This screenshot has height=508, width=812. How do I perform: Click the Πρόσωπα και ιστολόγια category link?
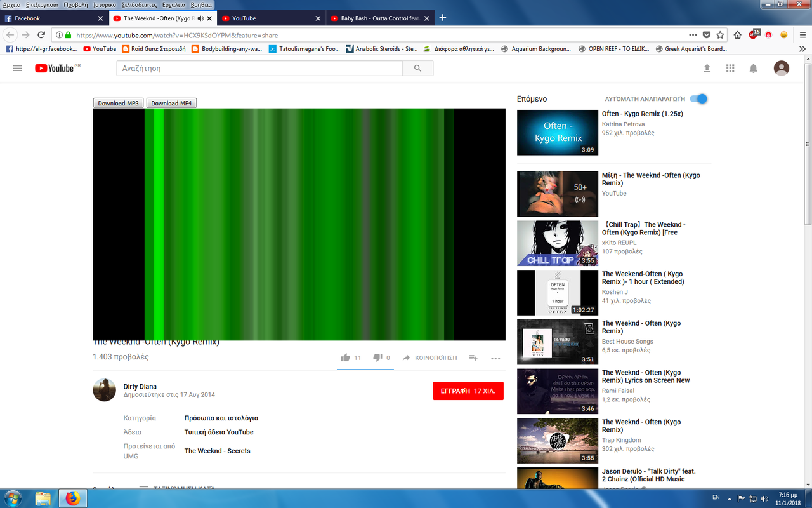pos(221,418)
